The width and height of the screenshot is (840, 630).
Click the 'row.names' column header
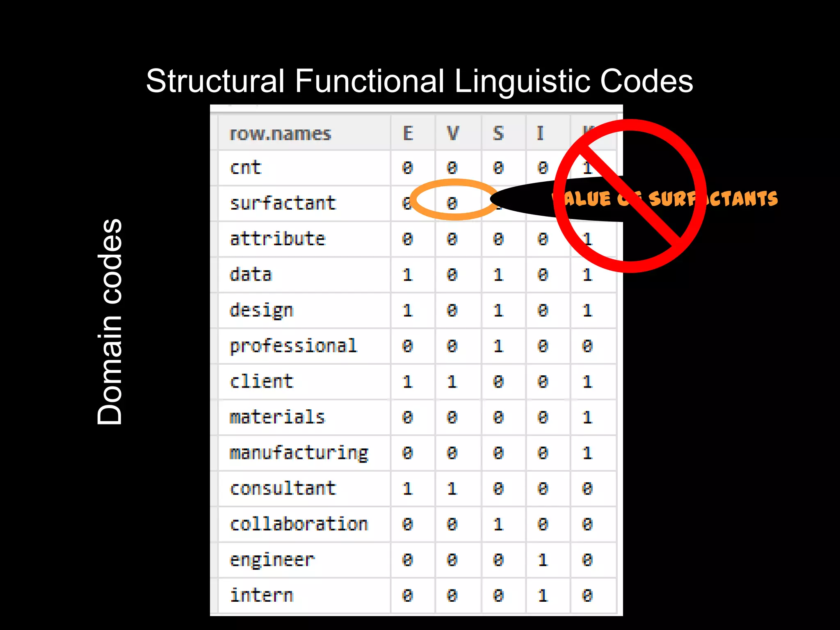[x=281, y=134]
